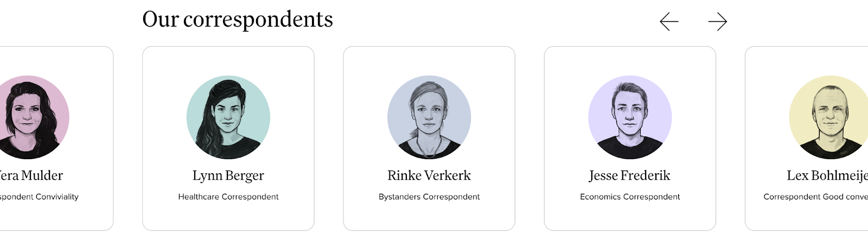Open the Lynn Berger name link
This screenshot has width=868, height=245.
[228, 175]
